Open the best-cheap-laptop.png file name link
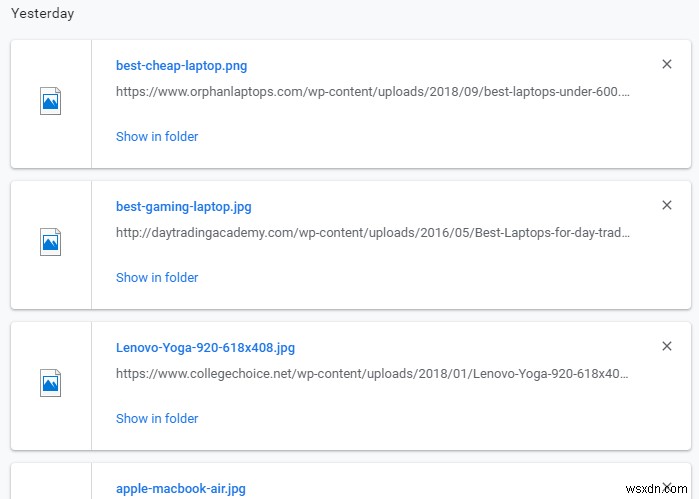This screenshot has width=699, height=499. point(181,66)
